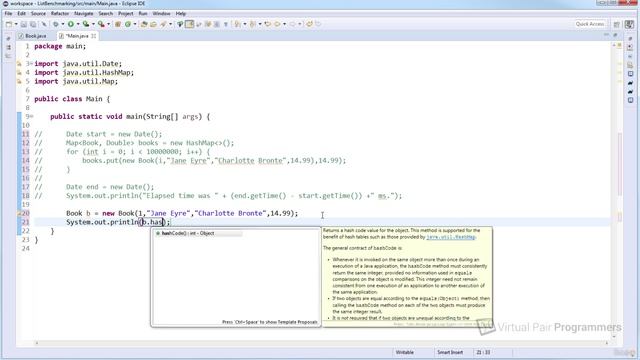Follow the java.util.HashMap javadoc link

click(451, 237)
